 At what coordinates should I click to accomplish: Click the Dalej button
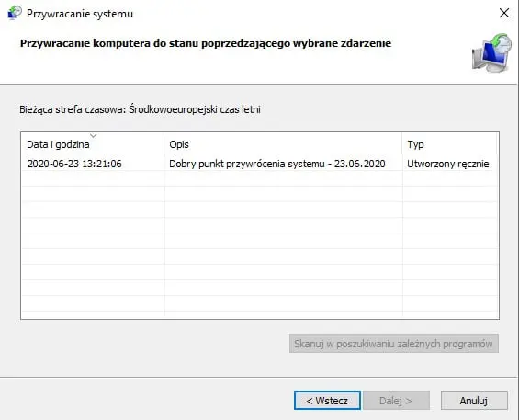click(x=396, y=401)
